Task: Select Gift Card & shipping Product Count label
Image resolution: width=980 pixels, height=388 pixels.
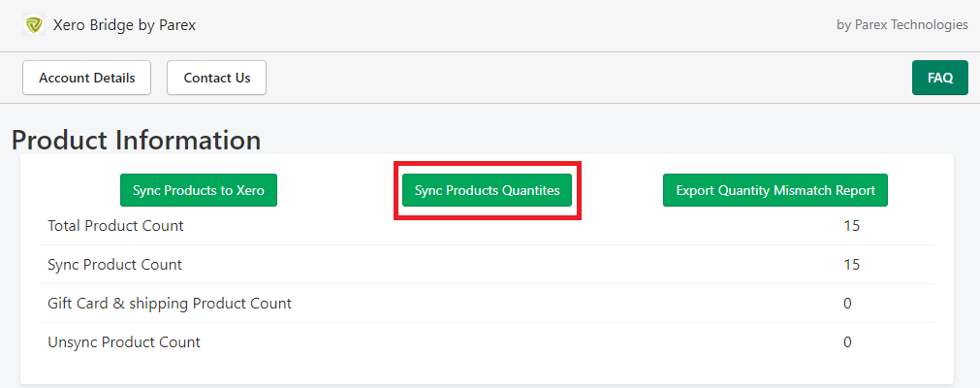Action: (x=170, y=304)
